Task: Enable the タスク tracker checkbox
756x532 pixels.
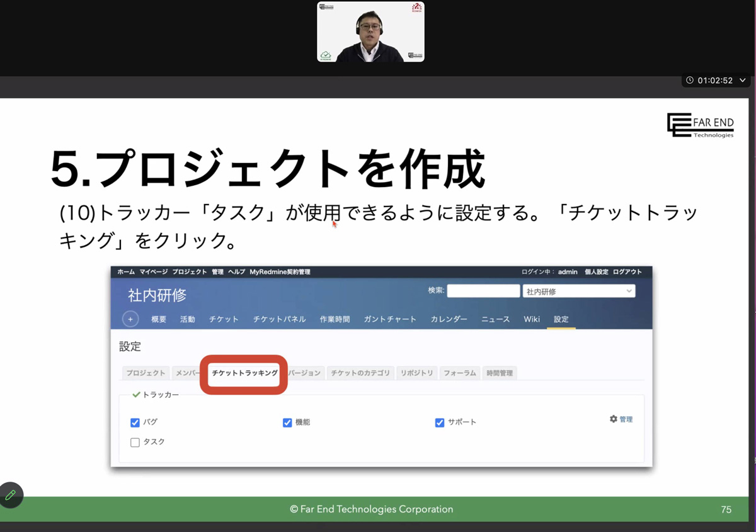Action: [x=135, y=443]
